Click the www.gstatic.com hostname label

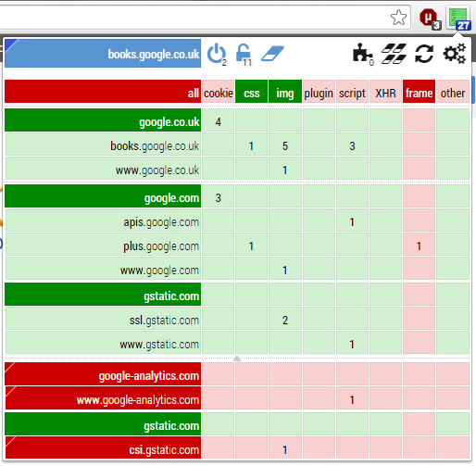pyautogui.click(x=104, y=343)
